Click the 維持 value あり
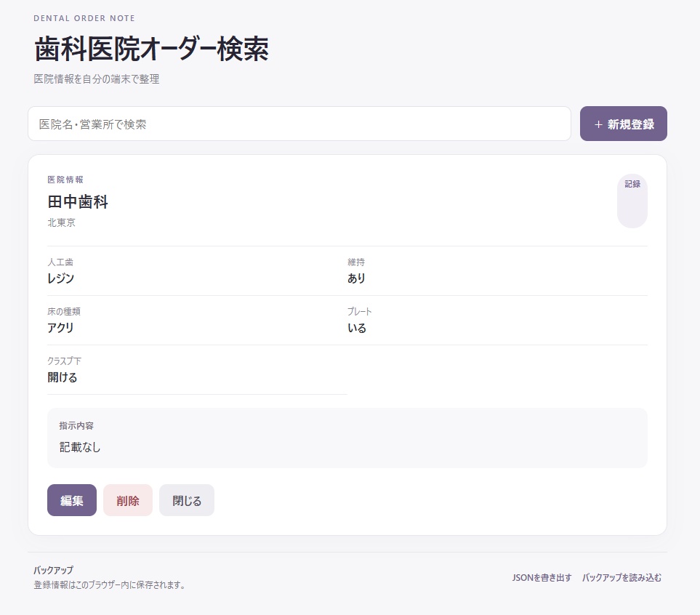Image resolution: width=700 pixels, height=615 pixels. 356,278
